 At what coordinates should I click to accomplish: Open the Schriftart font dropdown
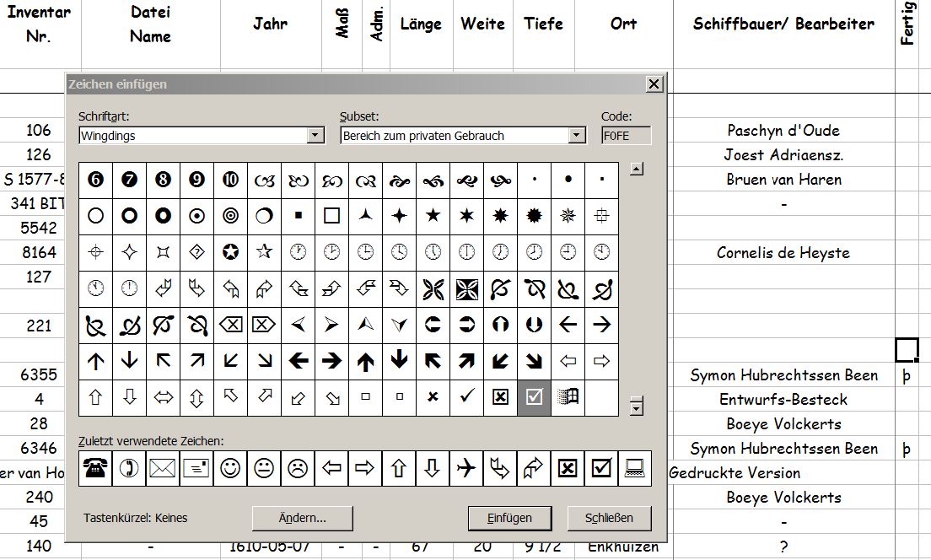(315, 136)
